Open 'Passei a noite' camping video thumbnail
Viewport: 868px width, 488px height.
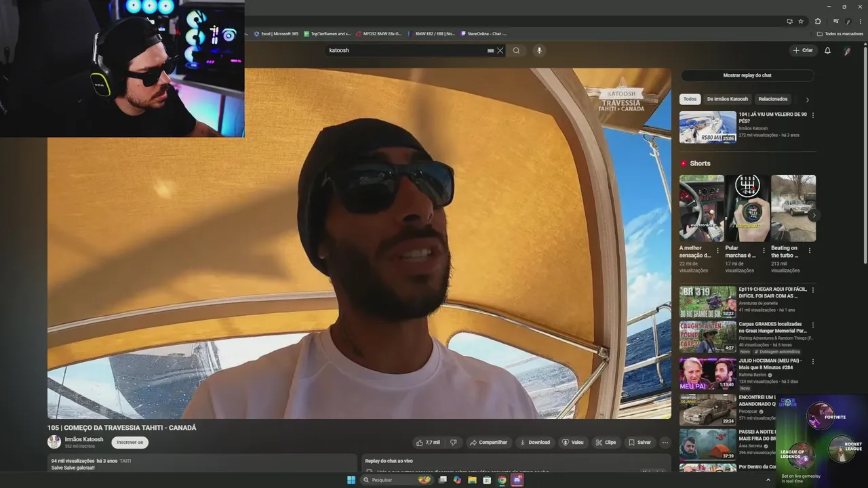point(708,445)
